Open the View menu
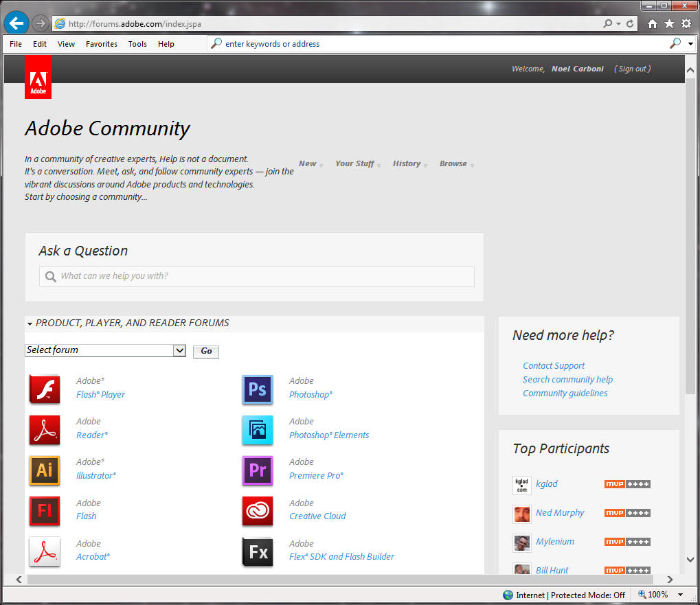Image resolution: width=700 pixels, height=605 pixels. [x=66, y=44]
